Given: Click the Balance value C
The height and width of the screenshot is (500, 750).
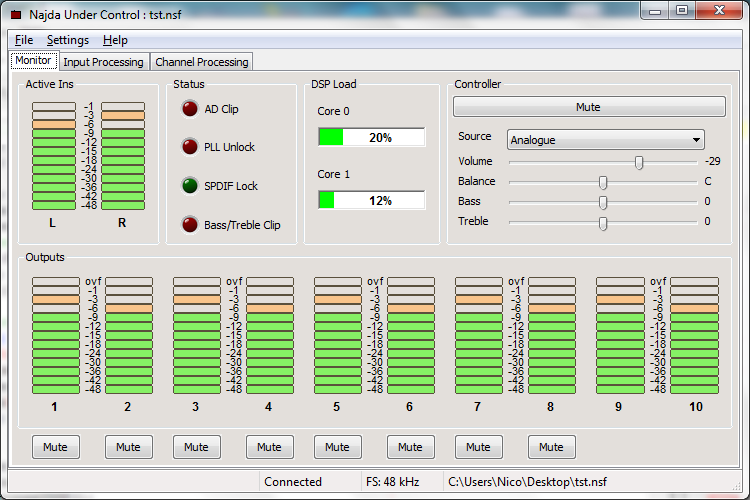Looking at the screenshot, I should (708, 181).
